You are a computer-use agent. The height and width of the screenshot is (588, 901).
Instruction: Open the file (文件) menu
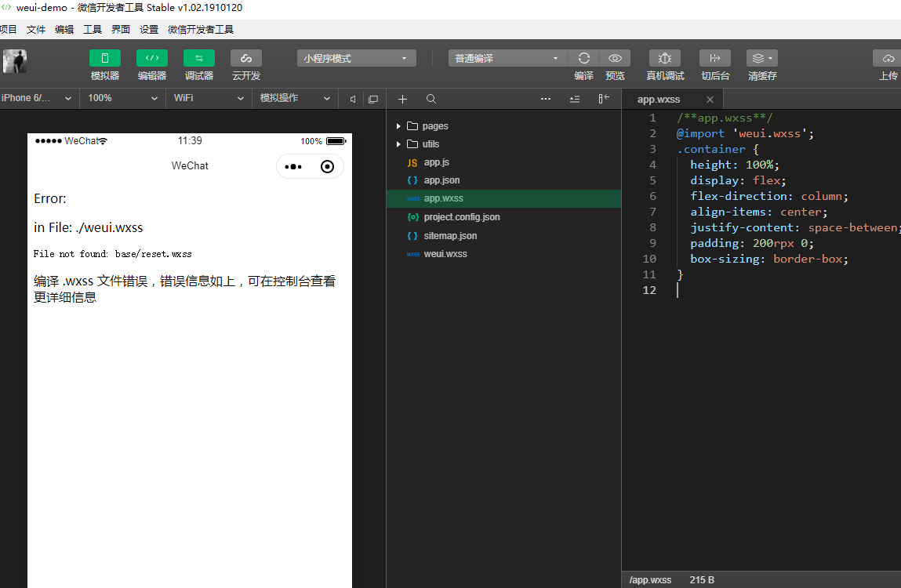[x=35, y=29]
